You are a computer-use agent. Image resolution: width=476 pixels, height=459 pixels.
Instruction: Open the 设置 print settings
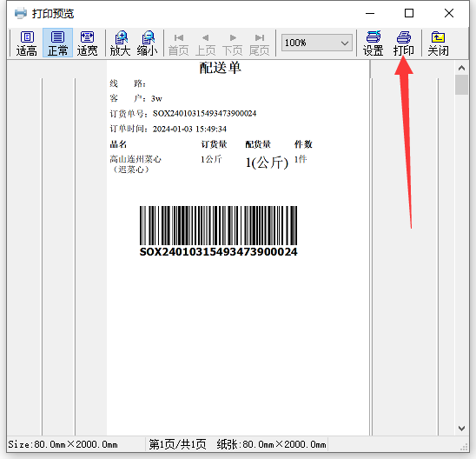click(374, 43)
